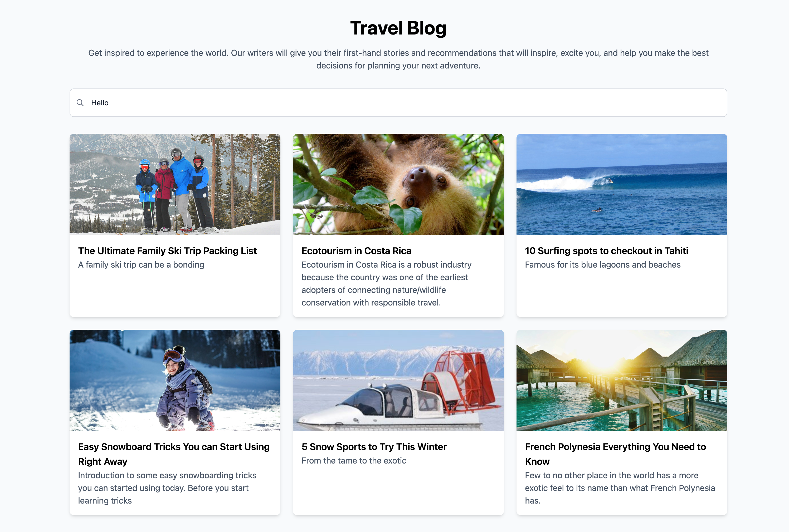The image size is (789, 532).
Task: Open 5 Snow Sports to Try This Winter
Action: point(374,447)
